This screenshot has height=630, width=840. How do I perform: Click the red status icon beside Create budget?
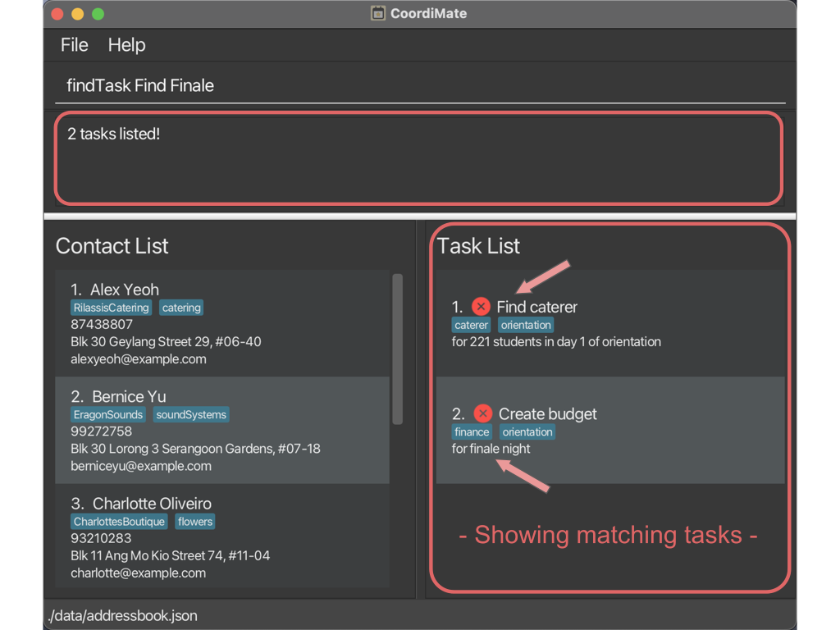coord(482,413)
